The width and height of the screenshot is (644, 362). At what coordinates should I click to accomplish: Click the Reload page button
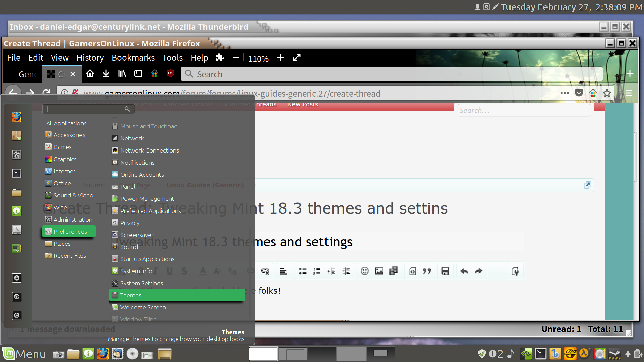pos(46,93)
